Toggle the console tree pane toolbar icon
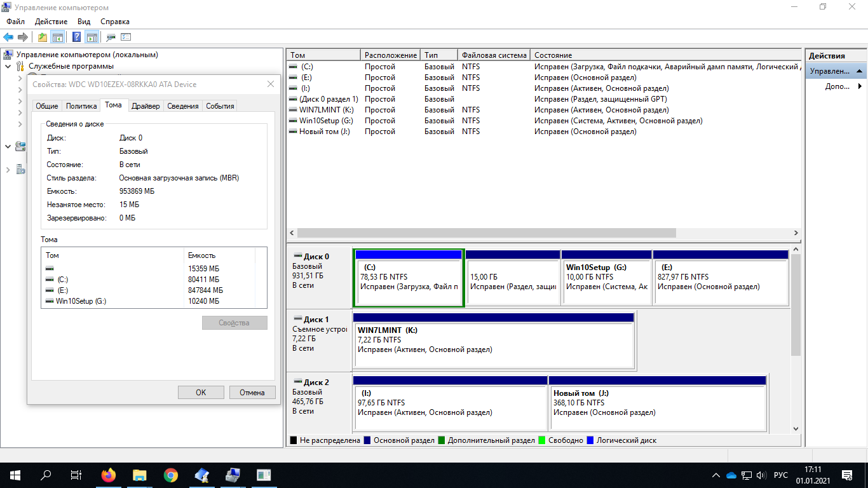868x488 pixels. coord(57,37)
